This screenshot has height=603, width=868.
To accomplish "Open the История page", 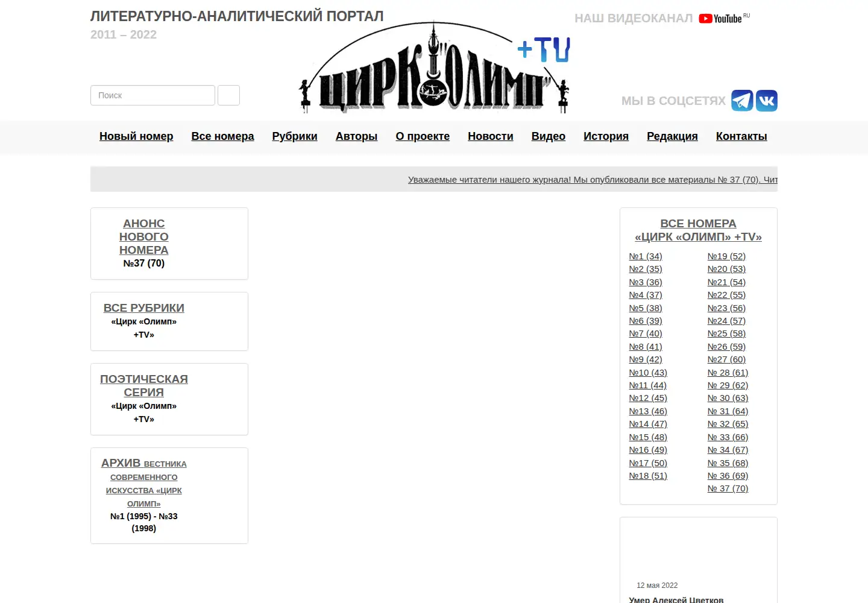I will click(x=606, y=136).
